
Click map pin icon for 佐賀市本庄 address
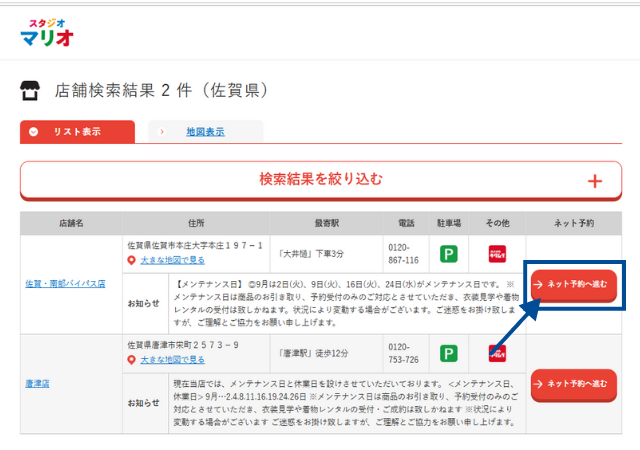[x=131, y=260]
